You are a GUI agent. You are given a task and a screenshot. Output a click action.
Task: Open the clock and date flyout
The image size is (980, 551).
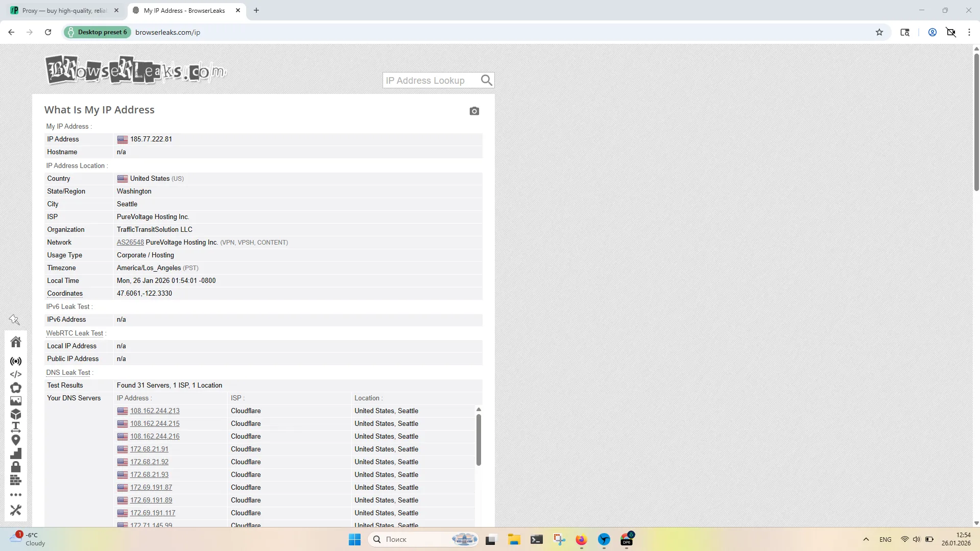click(956, 539)
